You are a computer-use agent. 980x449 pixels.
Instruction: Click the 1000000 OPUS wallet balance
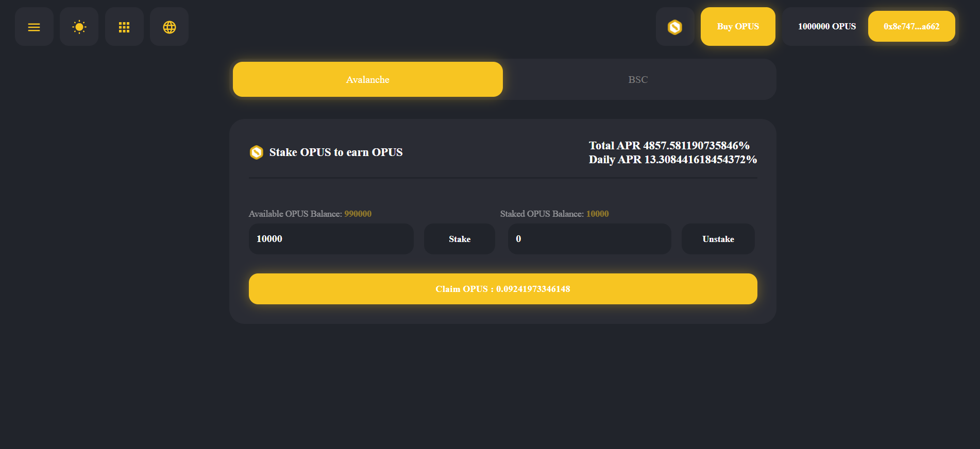click(x=826, y=27)
